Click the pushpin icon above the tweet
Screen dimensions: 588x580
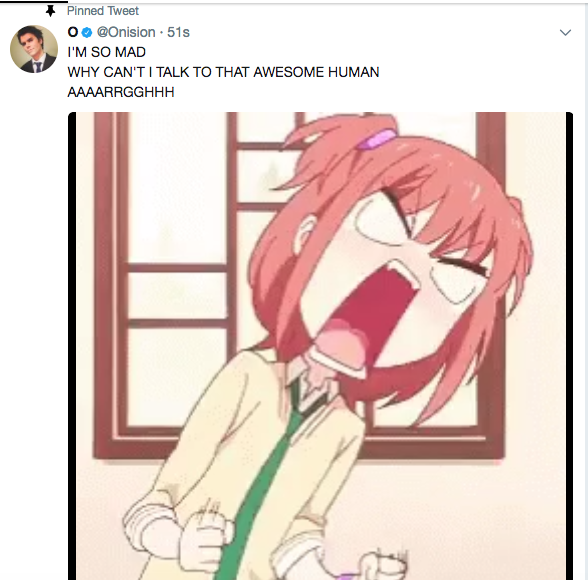50,11
